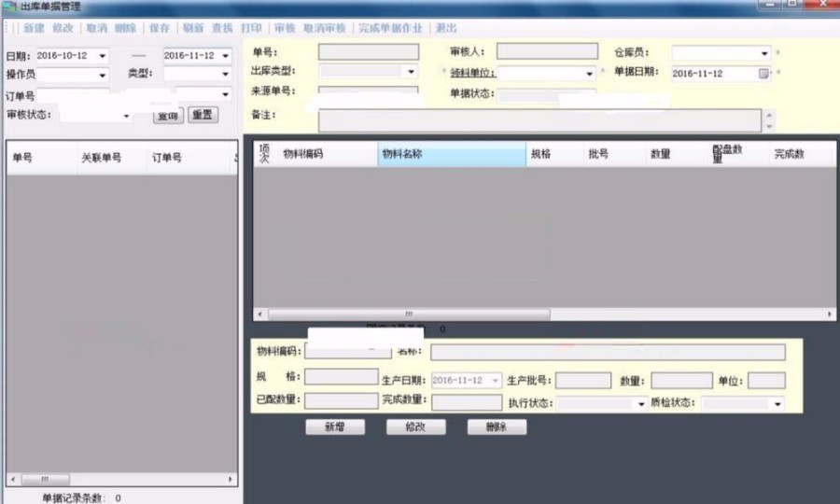Open the 单据日期 calendar picker icon
The height and width of the screenshot is (504, 840).
click(x=763, y=73)
